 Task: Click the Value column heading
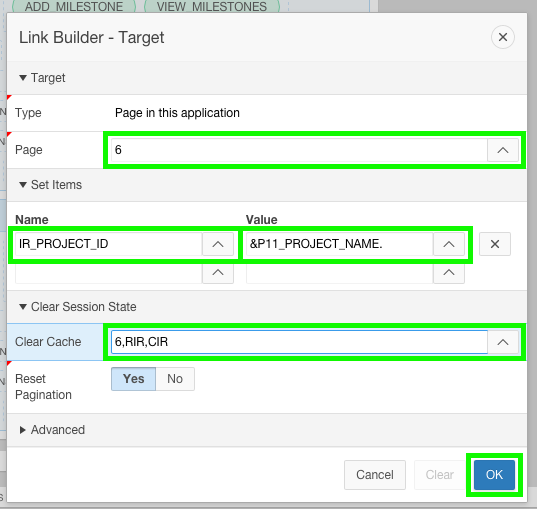click(262, 220)
